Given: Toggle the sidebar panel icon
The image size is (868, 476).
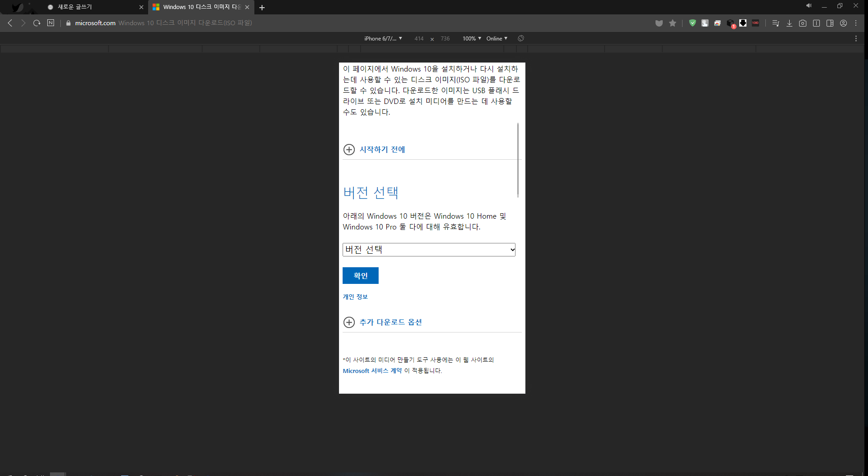Looking at the screenshot, I should (x=830, y=23).
